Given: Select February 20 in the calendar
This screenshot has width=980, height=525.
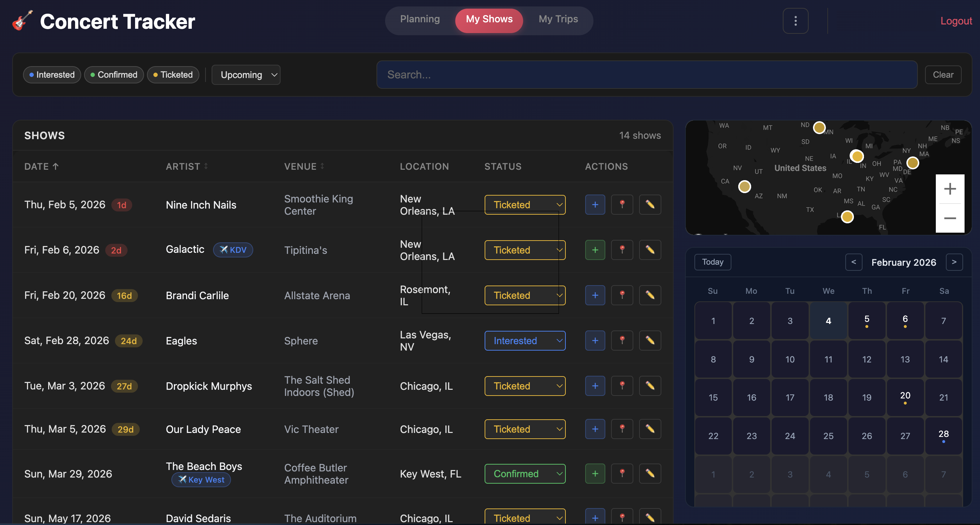Looking at the screenshot, I should pos(905,397).
